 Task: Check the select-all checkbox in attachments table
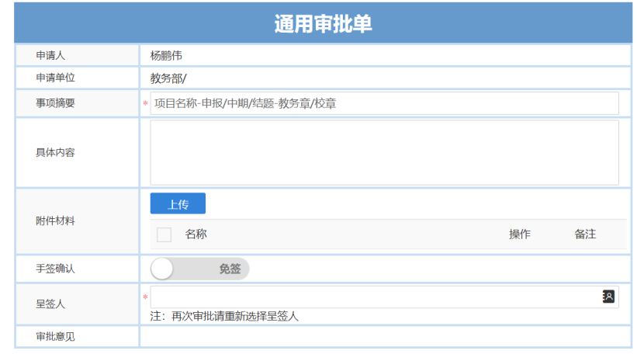(x=164, y=234)
